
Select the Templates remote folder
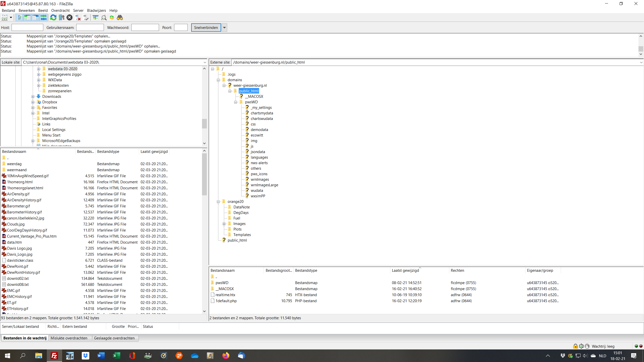coord(242,235)
